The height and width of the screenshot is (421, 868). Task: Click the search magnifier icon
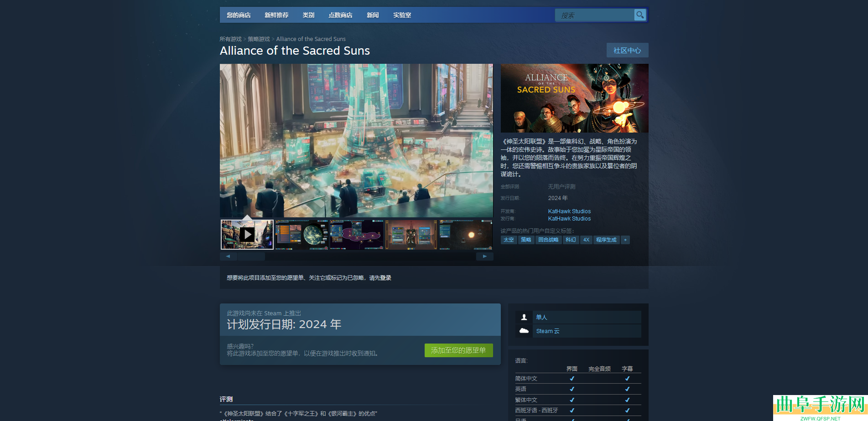(640, 15)
